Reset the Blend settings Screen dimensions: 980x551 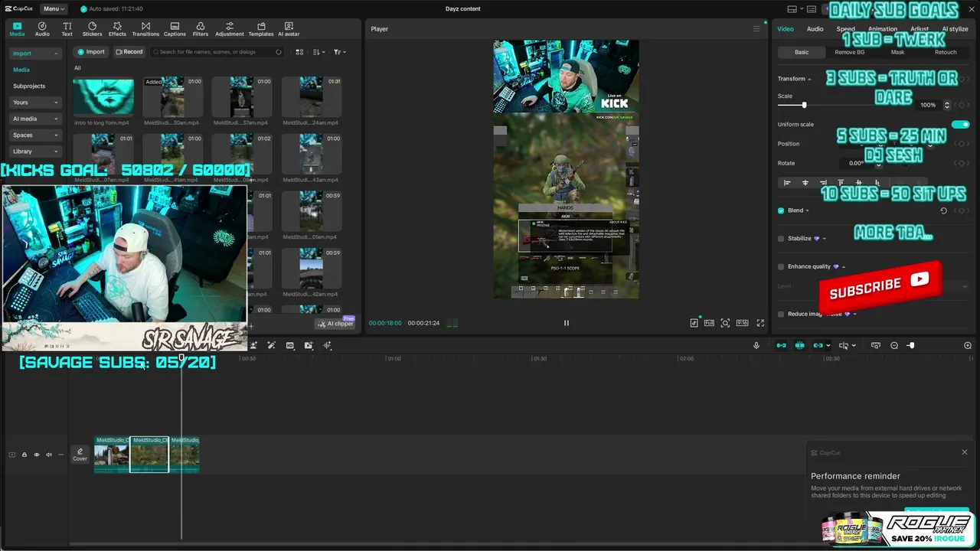tap(943, 210)
